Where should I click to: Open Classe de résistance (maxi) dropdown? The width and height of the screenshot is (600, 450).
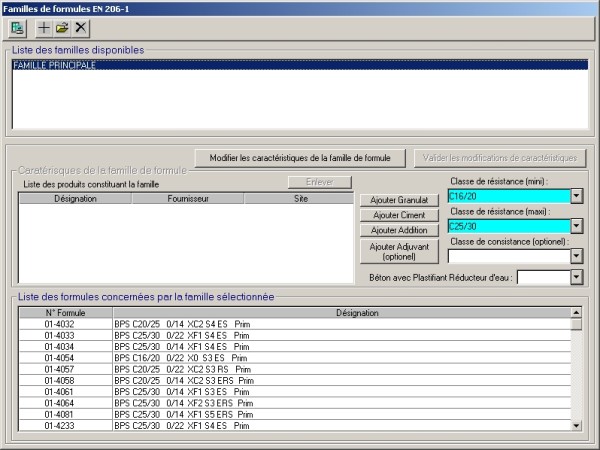coord(576,226)
